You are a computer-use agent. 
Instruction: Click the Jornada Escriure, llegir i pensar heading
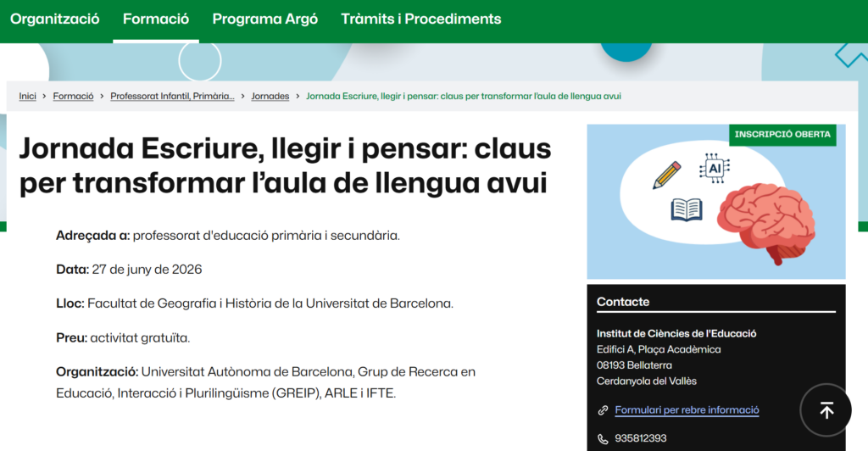[285, 165]
